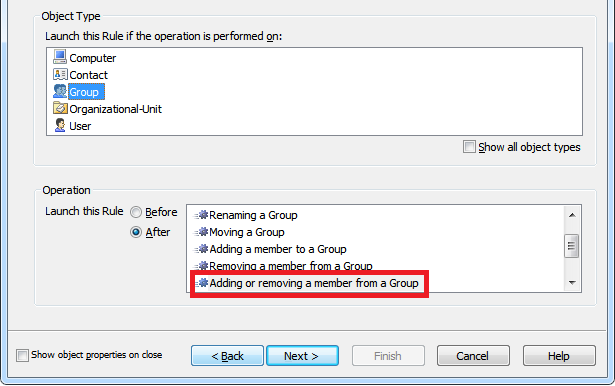
Task: Click gear icon beside Adding a member to a Group
Action: tap(202, 249)
